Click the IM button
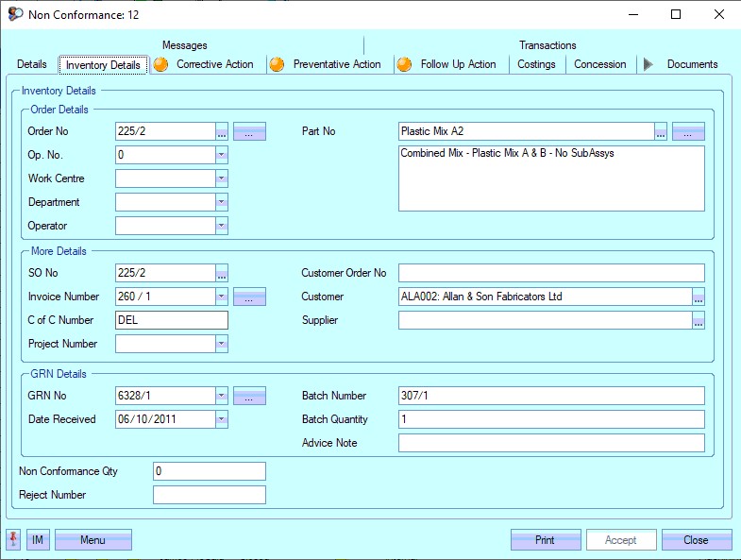The height and width of the screenshot is (560, 741). (38, 540)
